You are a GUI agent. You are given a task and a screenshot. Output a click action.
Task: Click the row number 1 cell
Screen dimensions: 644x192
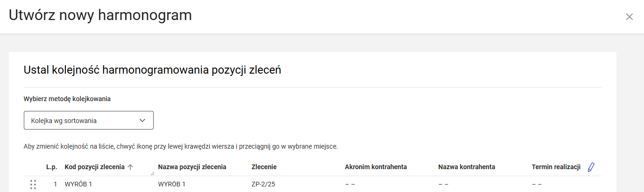point(55,184)
